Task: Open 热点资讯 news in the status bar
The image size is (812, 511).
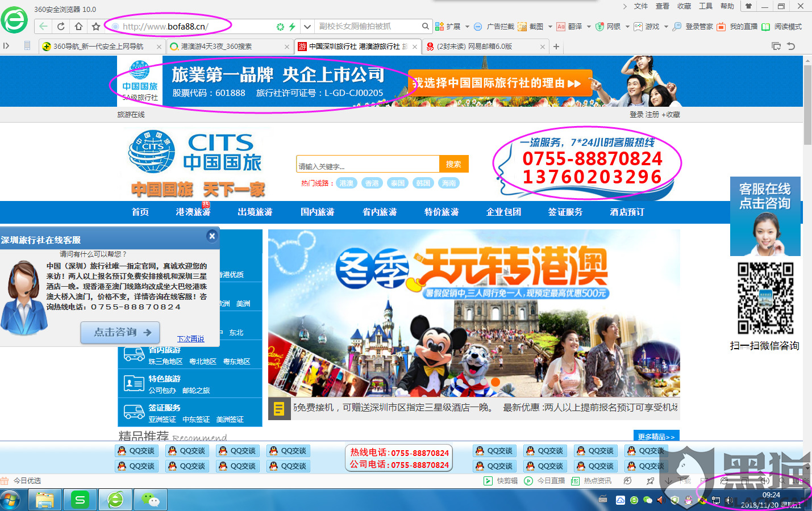Action: tap(591, 481)
